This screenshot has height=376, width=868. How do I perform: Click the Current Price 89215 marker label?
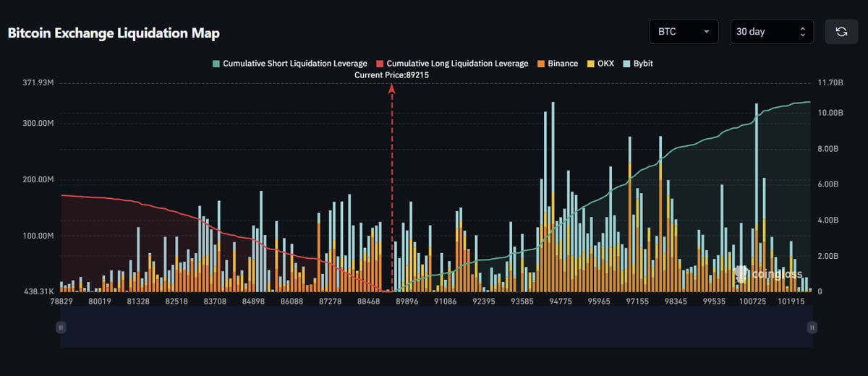tap(391, 75)
